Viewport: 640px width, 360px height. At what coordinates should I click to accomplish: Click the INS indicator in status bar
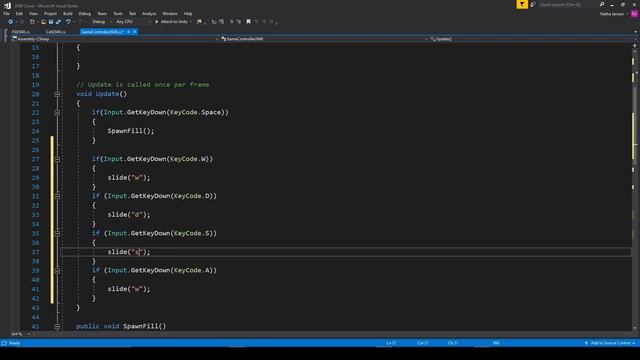(x=496, y=343)
